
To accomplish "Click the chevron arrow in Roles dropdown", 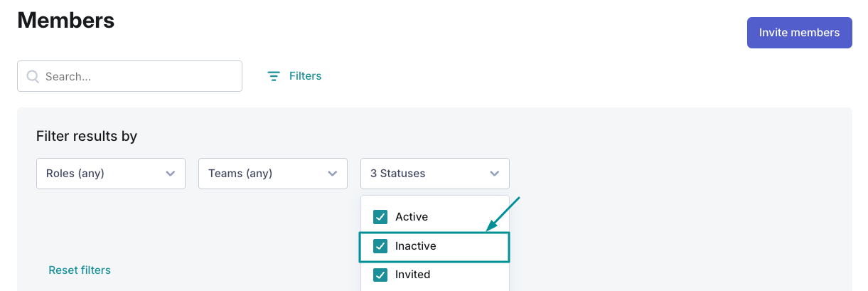I will (x=170, y=174).
